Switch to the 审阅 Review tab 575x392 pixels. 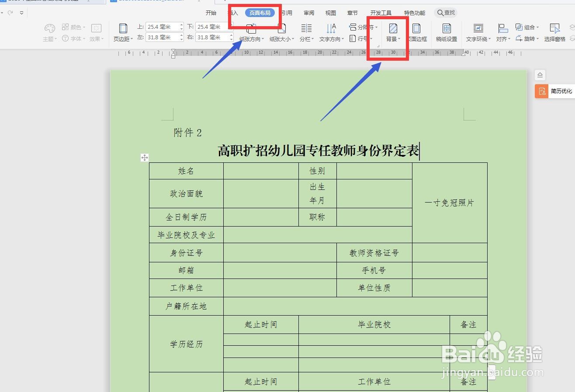pyautogui.click(x=309, y=13)
